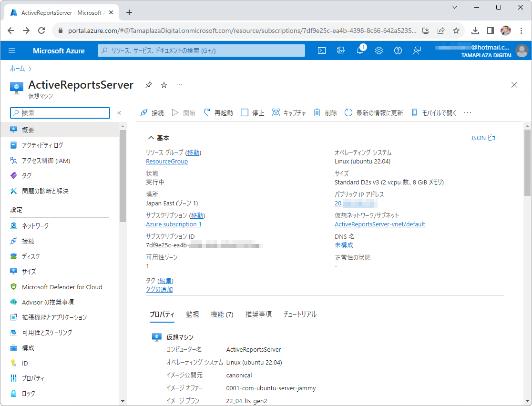The height and width of the screenshot is (406, 532).
Task: Open JSON ビュー link
Action: coord(485,138)
